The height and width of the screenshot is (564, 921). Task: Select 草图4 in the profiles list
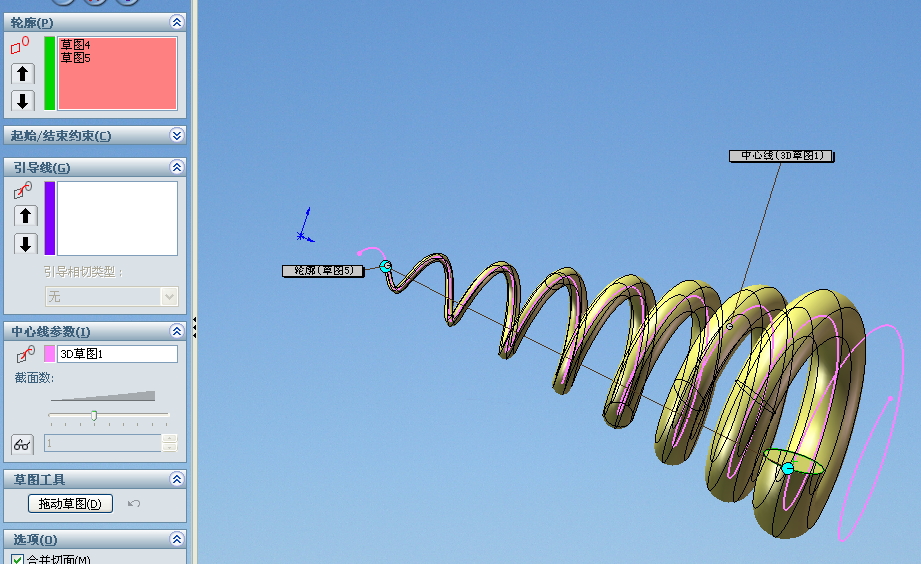coord(75,45)
